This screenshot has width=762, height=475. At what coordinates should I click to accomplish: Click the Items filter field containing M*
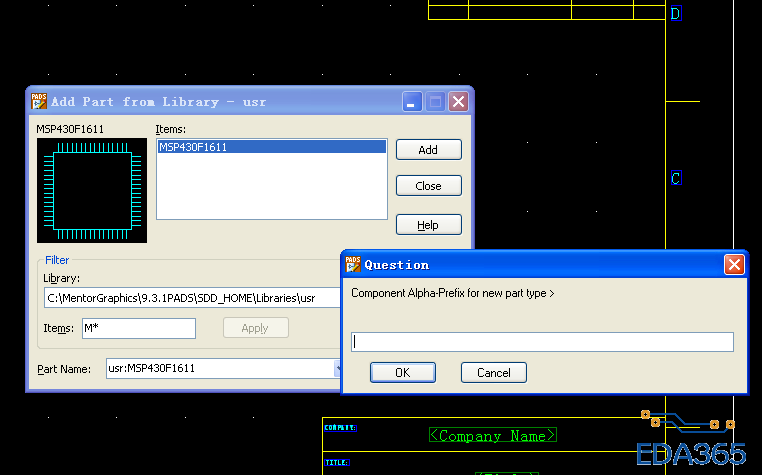pos(139,328)
